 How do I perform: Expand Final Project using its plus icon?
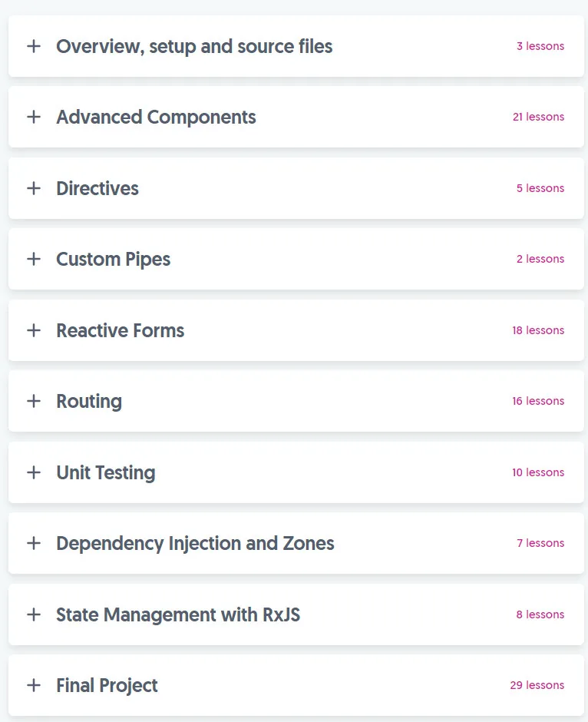[x=34, y=685]
